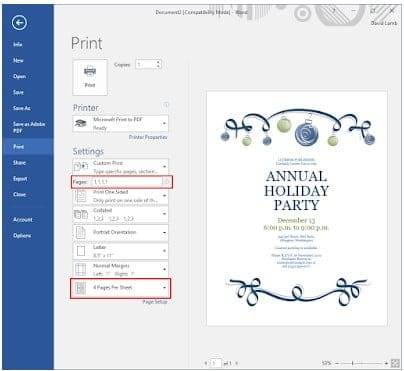Screen dimensions: 404x371
Task: Open the Microsoft Print to PDF printer dropdown
Action: point(121,124)
